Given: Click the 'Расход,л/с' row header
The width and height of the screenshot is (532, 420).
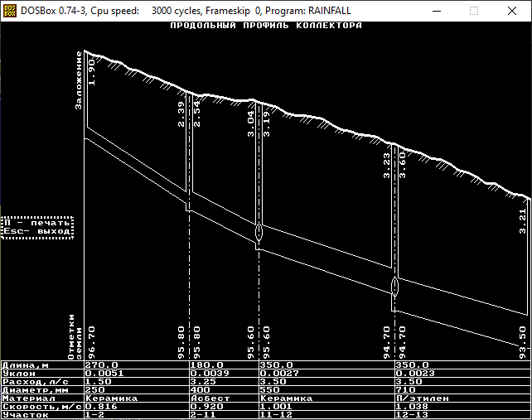Looking at the screenshot, I should point(36,382).
